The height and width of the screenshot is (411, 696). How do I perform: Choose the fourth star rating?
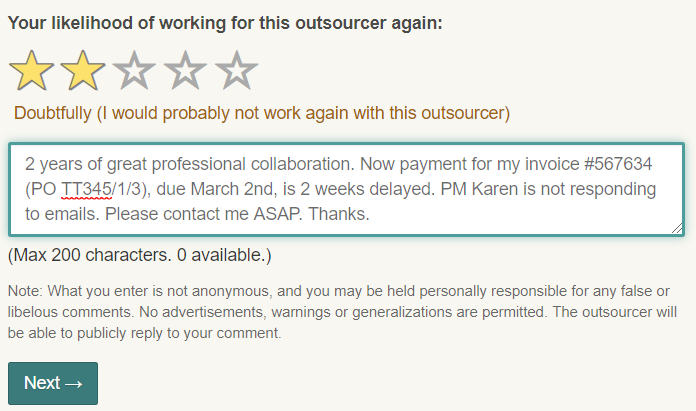click(186, 71)
